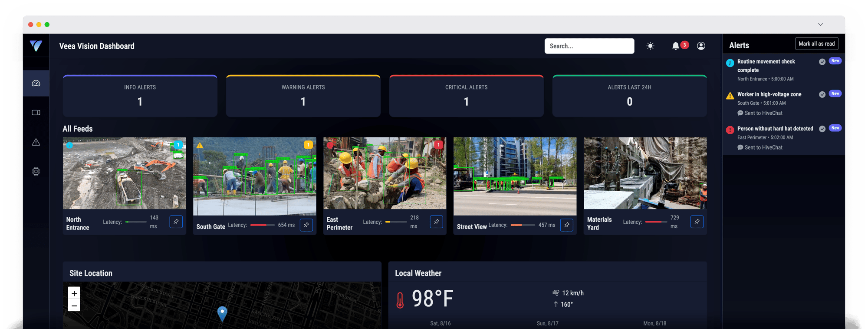Viewport: 868px width, 329px height.
Task: Click the wind speed icon
Action: [556, 293]
